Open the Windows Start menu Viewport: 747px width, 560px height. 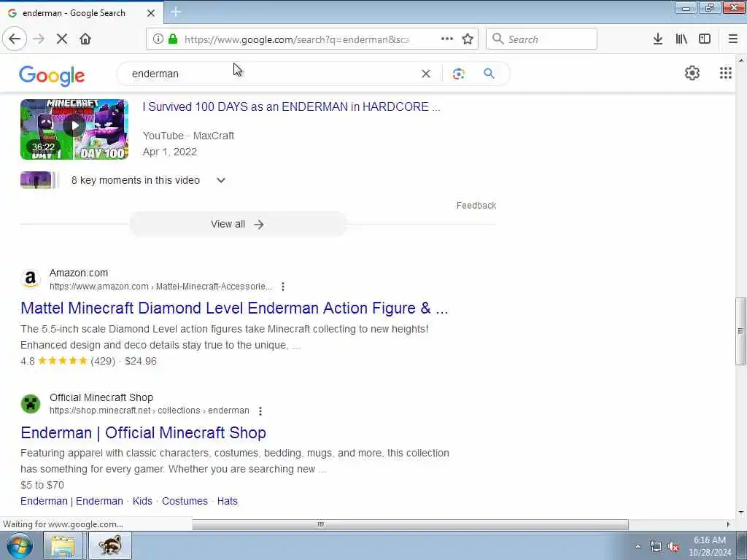coord(19,545)
